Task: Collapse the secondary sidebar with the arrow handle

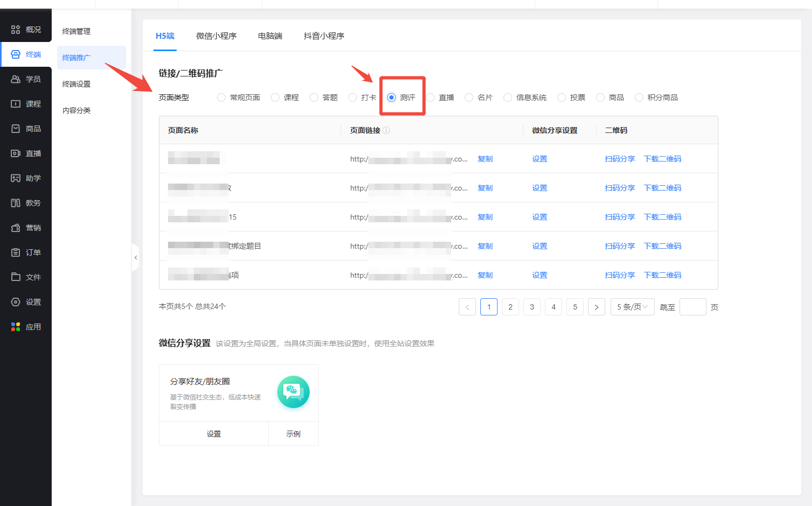Action: [136, 258]
